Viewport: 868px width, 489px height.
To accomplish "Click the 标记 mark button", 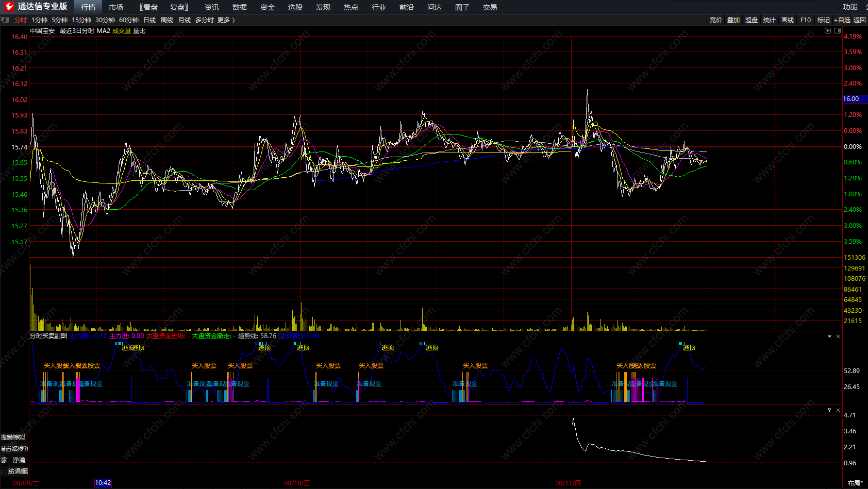I will [824, 20].
